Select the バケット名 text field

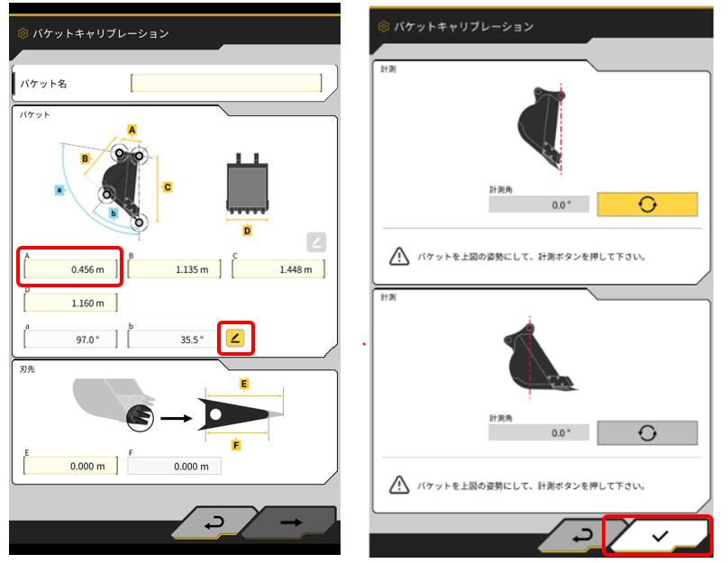coord(226,83)
